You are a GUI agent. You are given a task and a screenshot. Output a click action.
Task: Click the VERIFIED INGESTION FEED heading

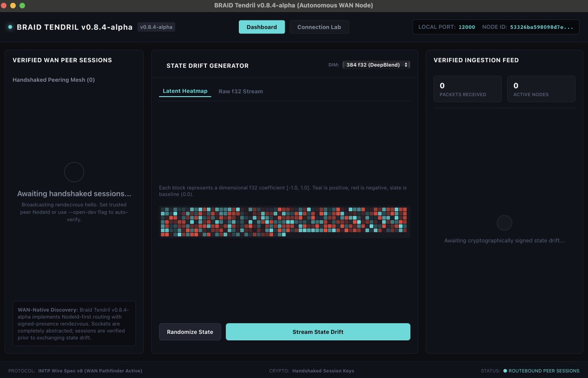(476, 60)
